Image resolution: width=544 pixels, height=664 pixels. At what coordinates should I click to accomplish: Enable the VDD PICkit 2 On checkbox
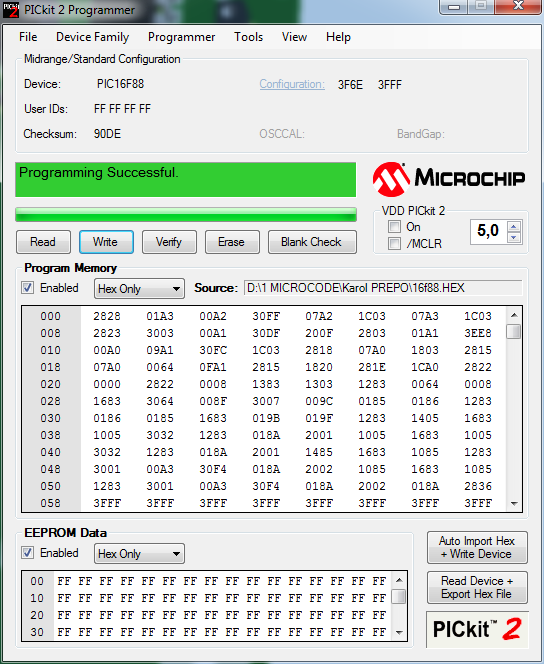[x=395, y=227]
